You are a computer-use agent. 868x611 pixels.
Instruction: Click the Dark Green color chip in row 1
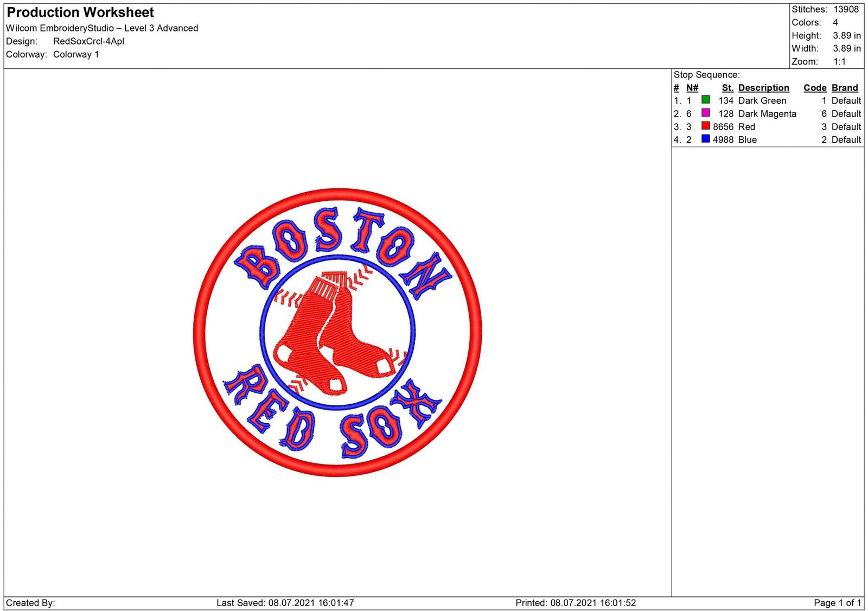click(x=705, y=100)
